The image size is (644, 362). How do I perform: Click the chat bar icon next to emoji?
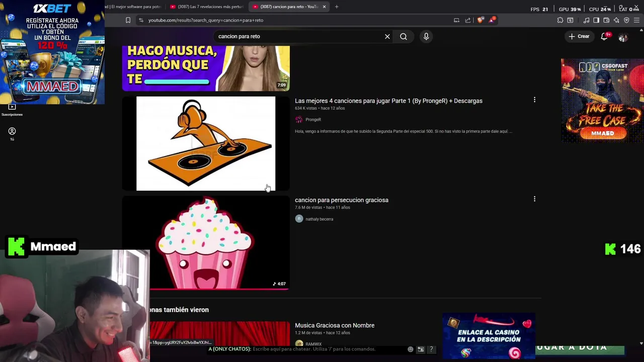point(421,349)
